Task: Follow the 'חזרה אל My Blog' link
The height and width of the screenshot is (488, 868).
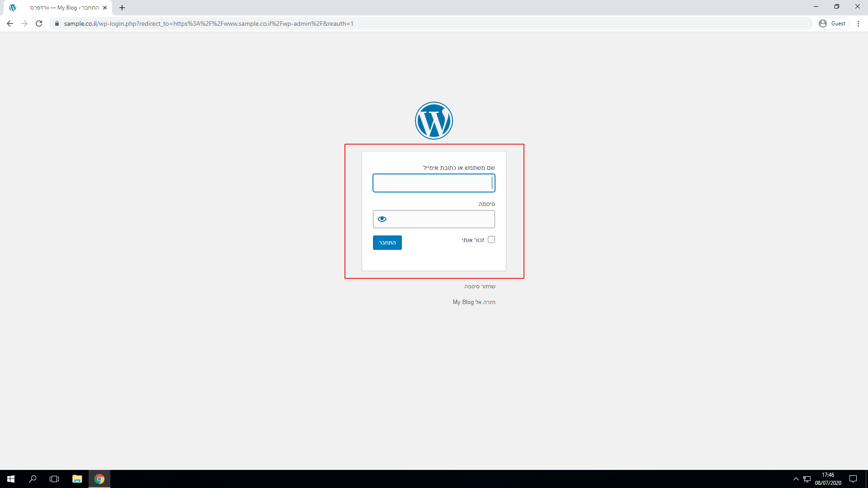Action: coord(474,302)
